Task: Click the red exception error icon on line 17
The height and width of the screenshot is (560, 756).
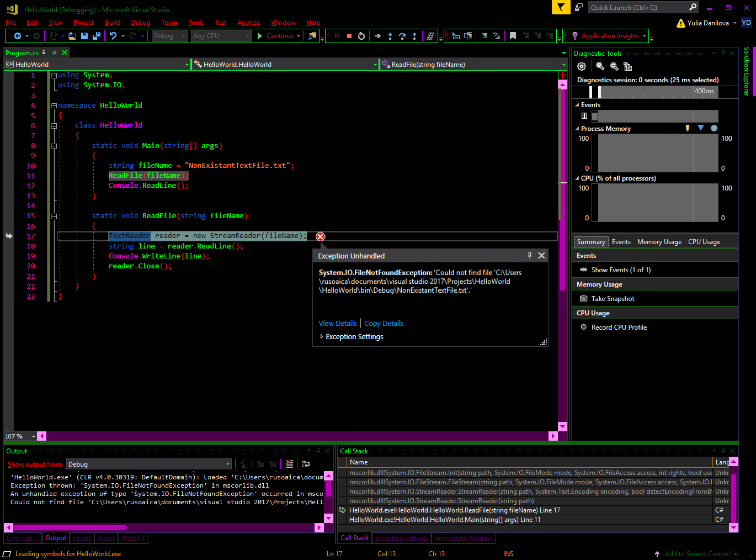Action: click(x=321, y=236)
